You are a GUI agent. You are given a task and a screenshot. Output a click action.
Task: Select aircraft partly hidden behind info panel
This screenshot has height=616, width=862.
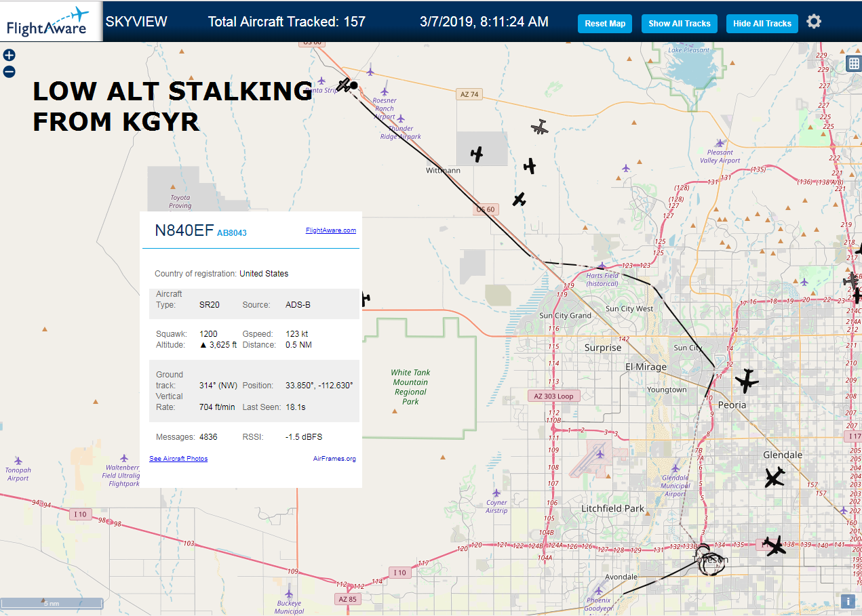366,298
